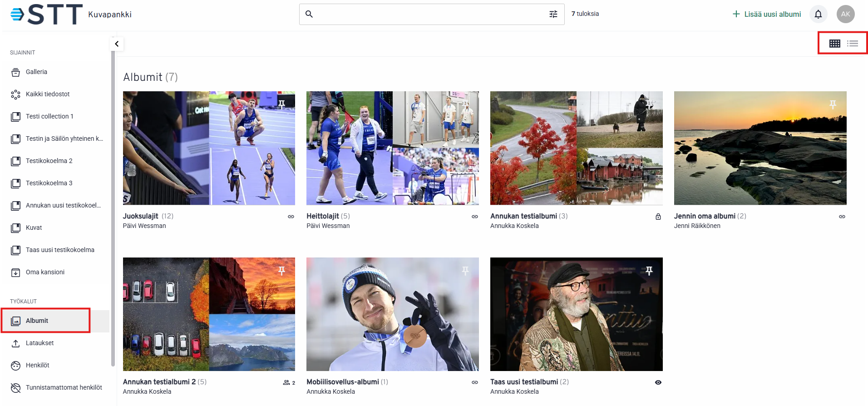This screenshot has width=868, height=406.
Task: Click the search magnifier icon
Action: click(309, 15)
